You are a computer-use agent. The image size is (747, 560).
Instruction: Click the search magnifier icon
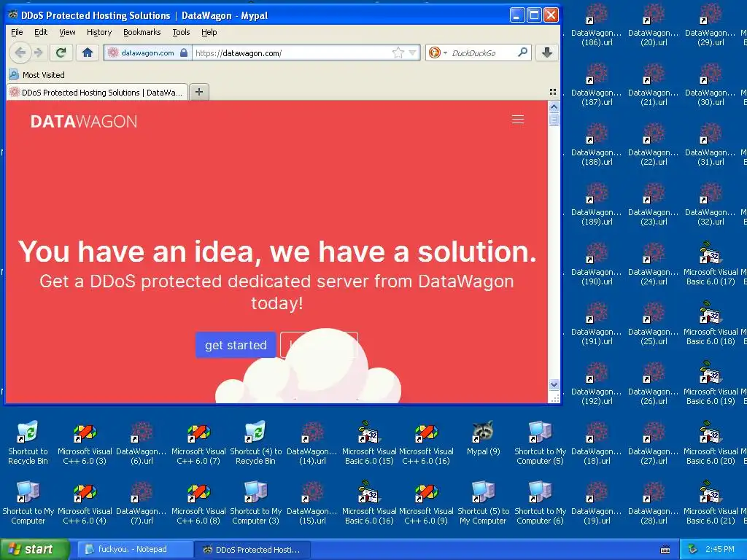tap(522, 52)
